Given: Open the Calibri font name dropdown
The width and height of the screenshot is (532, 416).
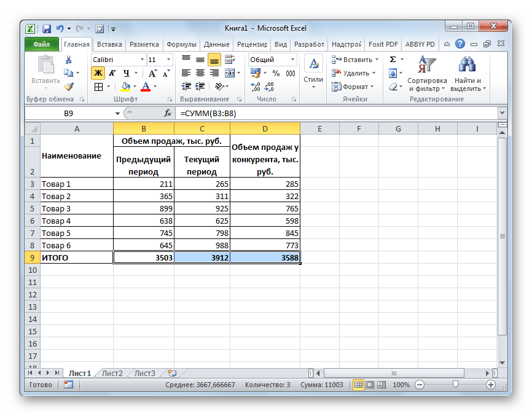Looking at the screenshot, I should (142, 60).
